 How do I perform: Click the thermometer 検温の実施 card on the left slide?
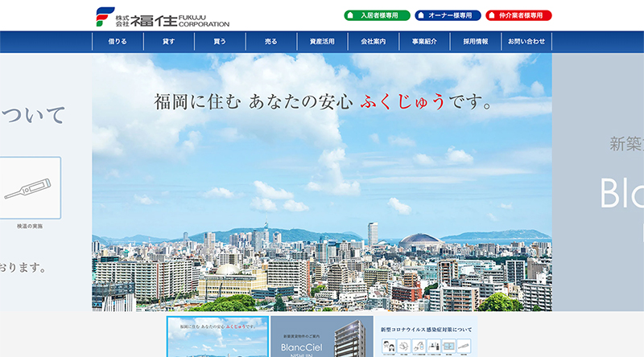tap(30, 188)
